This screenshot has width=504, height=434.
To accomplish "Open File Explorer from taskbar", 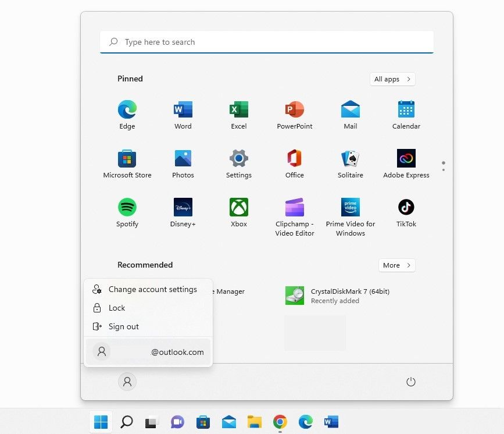I will 254,422.
